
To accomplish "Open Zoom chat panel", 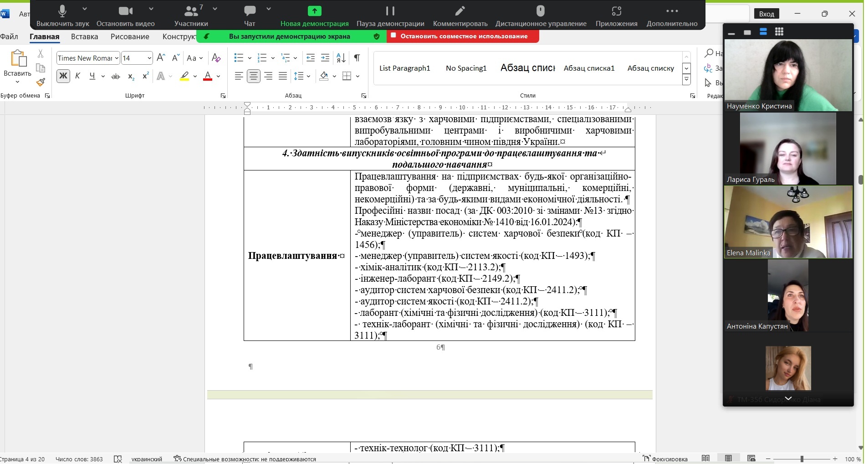I will tap(250, 15).
